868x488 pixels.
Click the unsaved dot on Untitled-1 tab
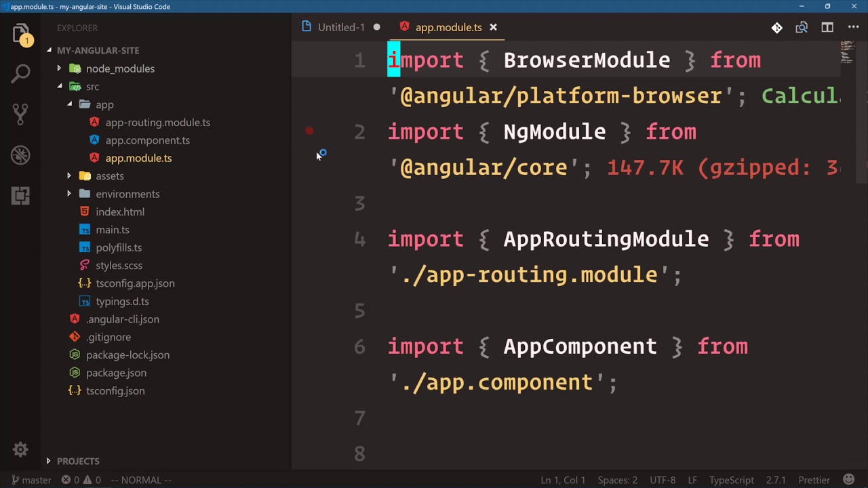(x=376, y=27)
